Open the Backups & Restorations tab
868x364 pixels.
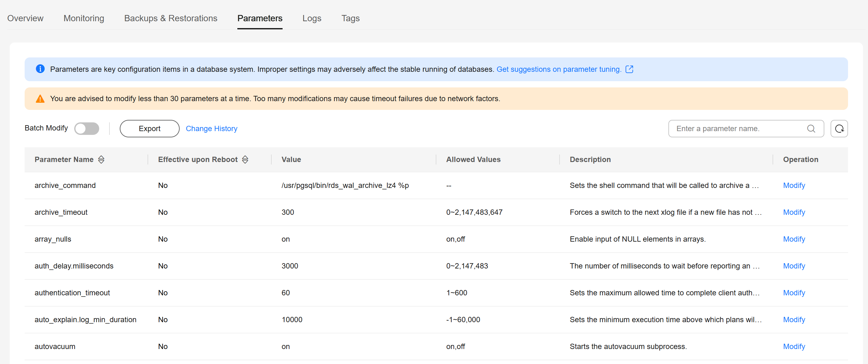pos(171,18)
